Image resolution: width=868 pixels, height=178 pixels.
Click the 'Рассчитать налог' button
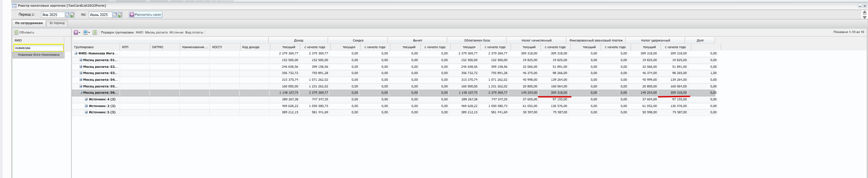click(145, 15)
